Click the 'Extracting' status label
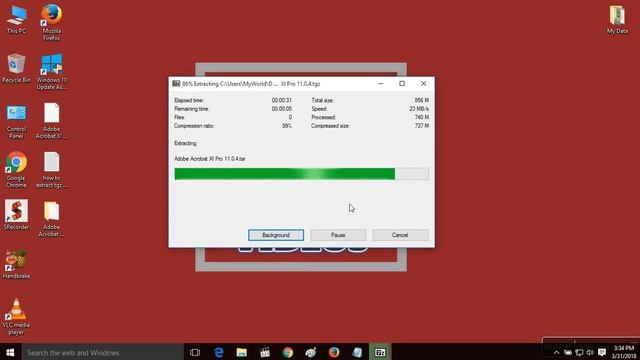This screenshot has height=360, width=640. click(x=185, y=143)
